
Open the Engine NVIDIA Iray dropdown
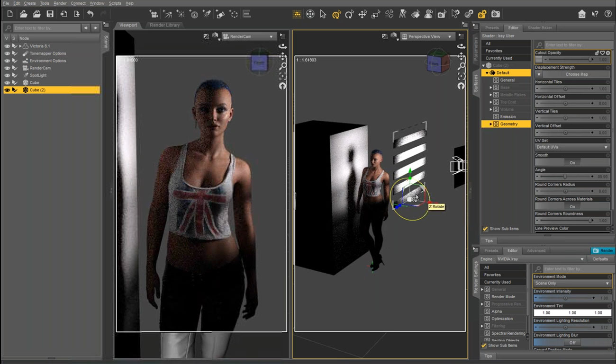541,259
